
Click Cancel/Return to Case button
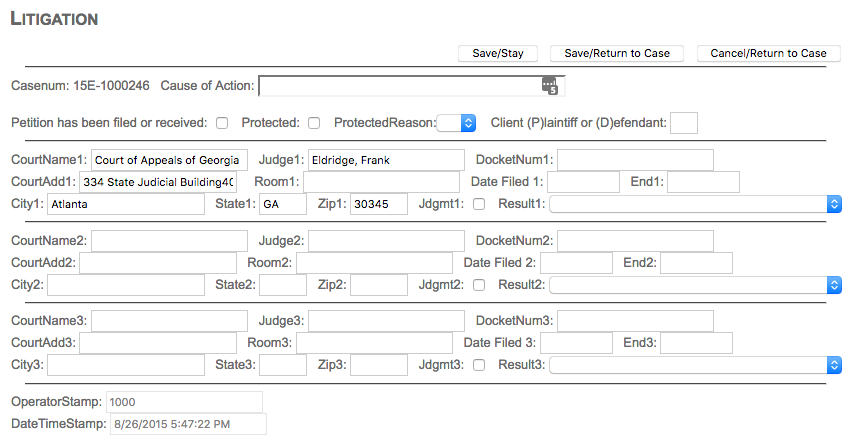pos(768,53)
